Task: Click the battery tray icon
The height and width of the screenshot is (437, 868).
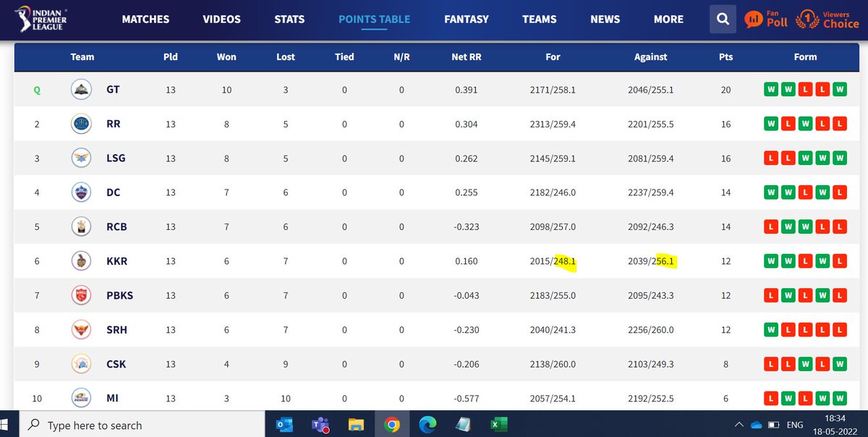Action: pyautogui.click(x=773, y=425)
